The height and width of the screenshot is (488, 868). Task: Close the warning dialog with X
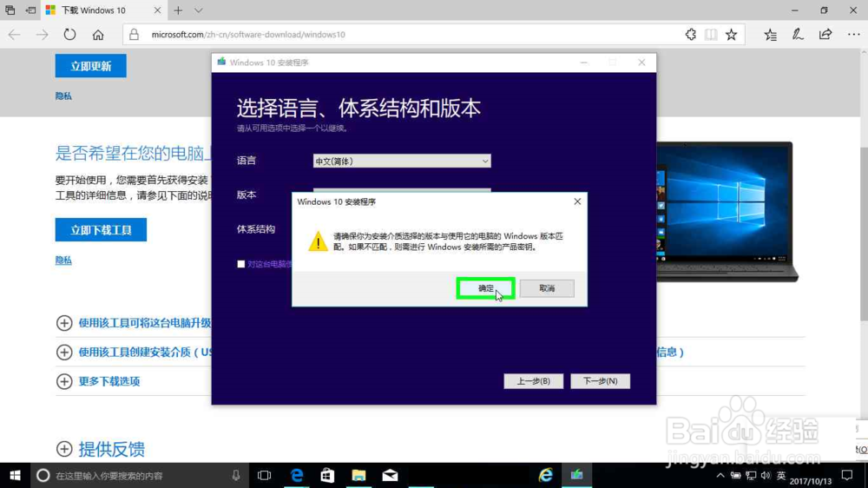577,201
